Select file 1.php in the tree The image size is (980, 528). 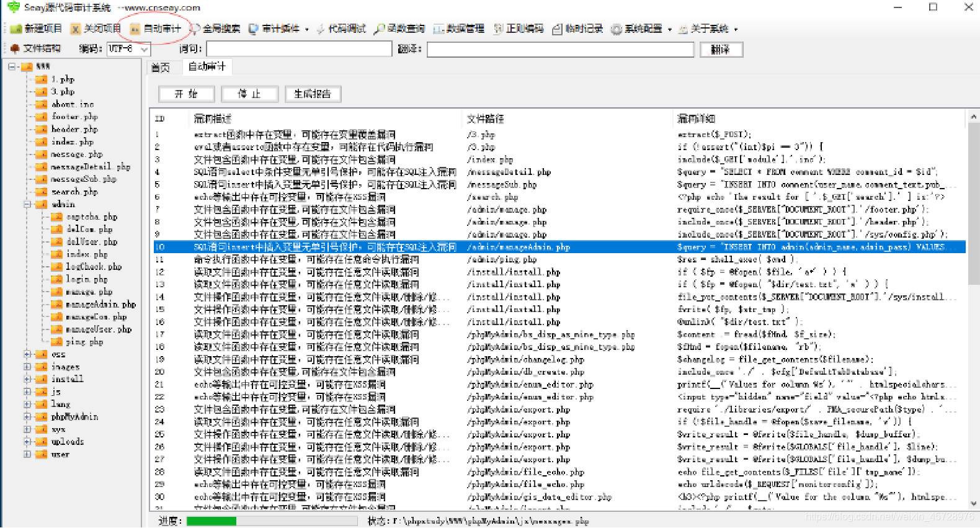pyautogui.click(x=63, y=79)
